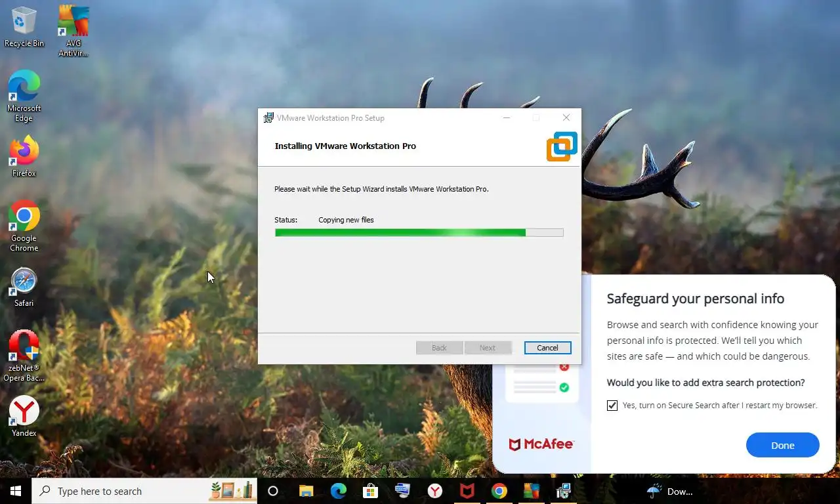Open the McAfee taskbar icon
The image size is (840, 504).
pos(467,491)
